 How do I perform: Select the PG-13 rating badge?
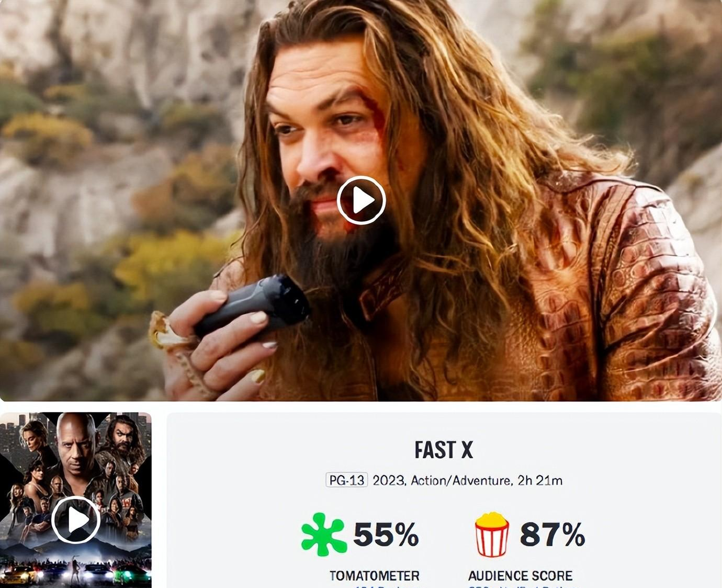click(346, 480)
